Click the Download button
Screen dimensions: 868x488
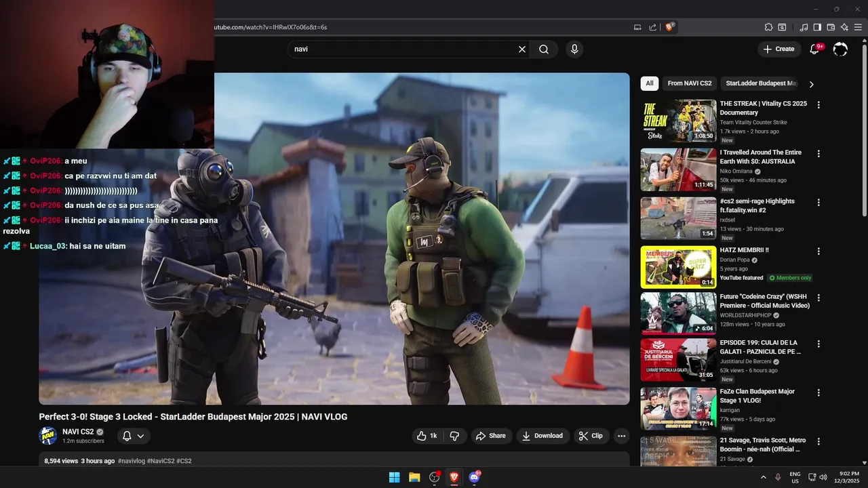(x=542, y=436)
